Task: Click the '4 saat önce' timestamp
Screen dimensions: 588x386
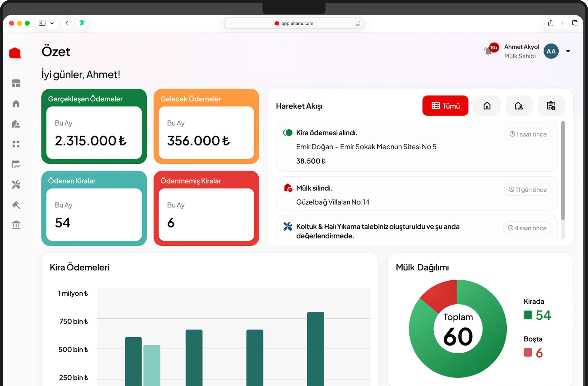Action: (527, 228)
